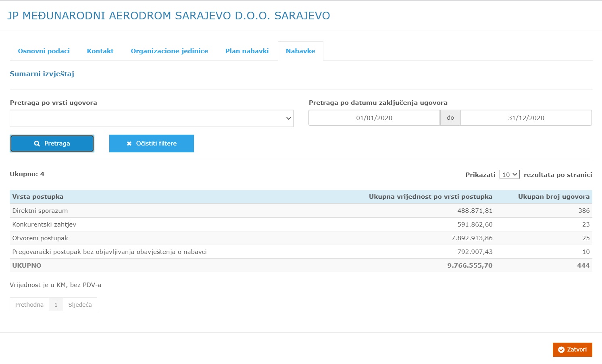Viewport: 602px width, 364px height.
Task: Open the results-per-page dropdown showing 10
Action: [x=509, y=175]
